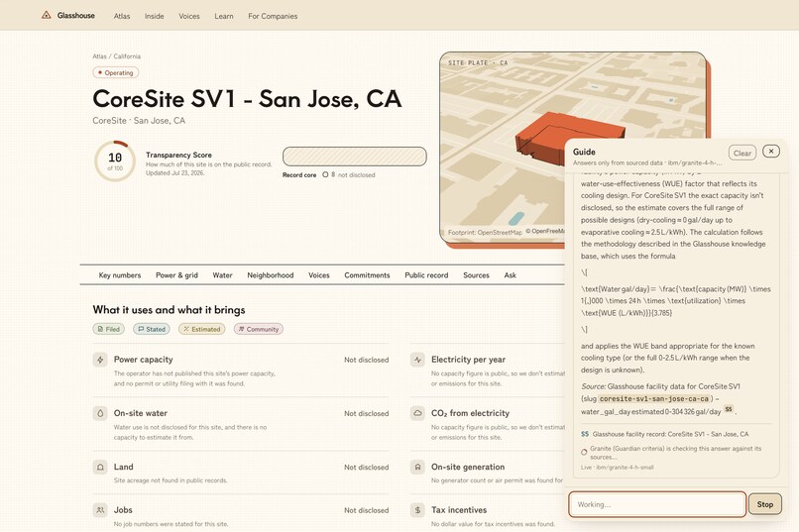This screenshot has width=799, height=532.
Task: Toggle the Stated source filter chip
Action: [152, 329]
